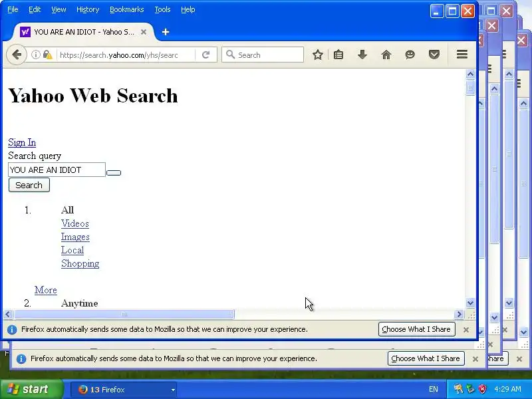Click the Videos link

pyautogui.click(x=75, y=223)
